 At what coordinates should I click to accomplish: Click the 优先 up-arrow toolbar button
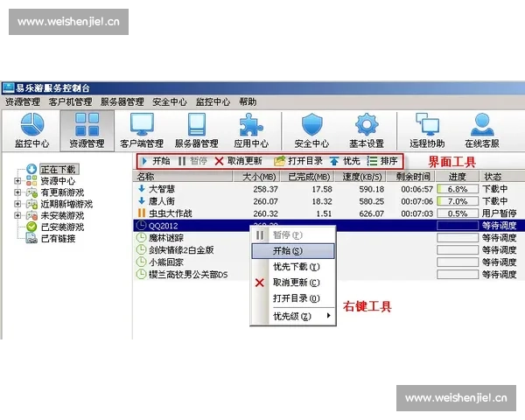(345, 161)
